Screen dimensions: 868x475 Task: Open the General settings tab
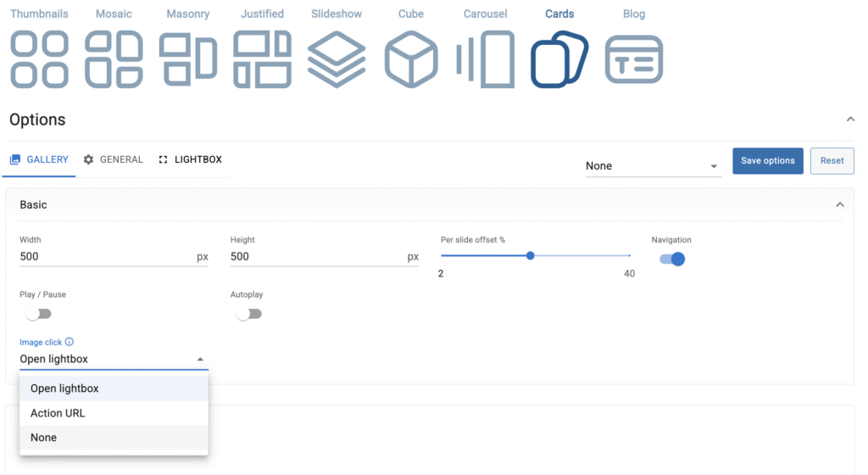pos(114,159)
